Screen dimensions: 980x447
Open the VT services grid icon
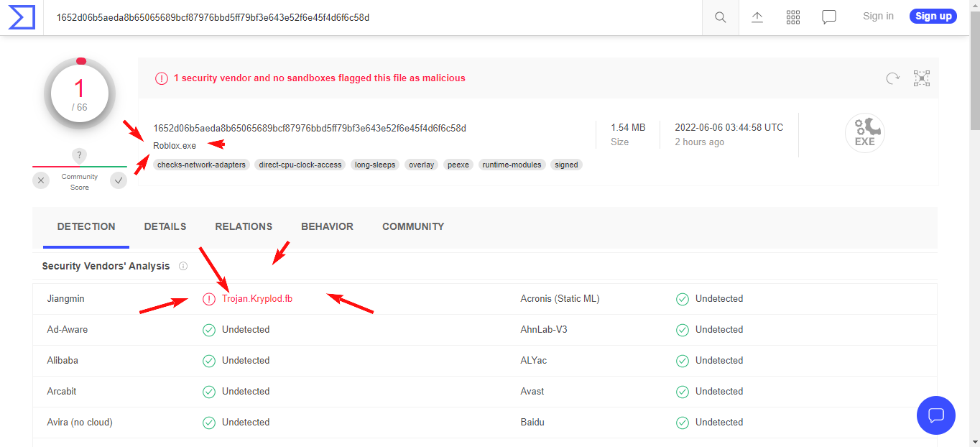coord(792,16)
